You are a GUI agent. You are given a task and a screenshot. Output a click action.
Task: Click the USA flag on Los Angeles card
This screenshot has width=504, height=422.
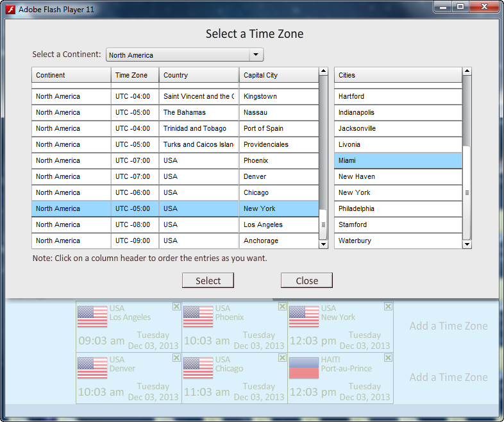[92, 317]
